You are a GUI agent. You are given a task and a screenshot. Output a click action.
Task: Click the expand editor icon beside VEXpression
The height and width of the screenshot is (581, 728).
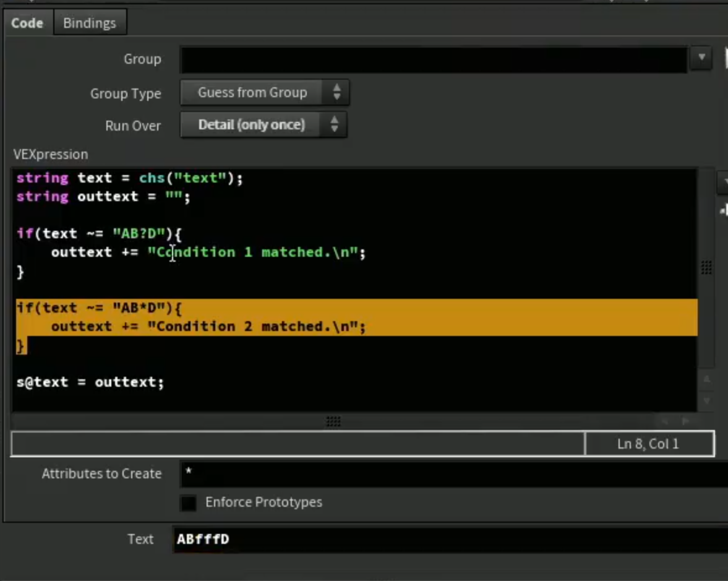(724, 210)
